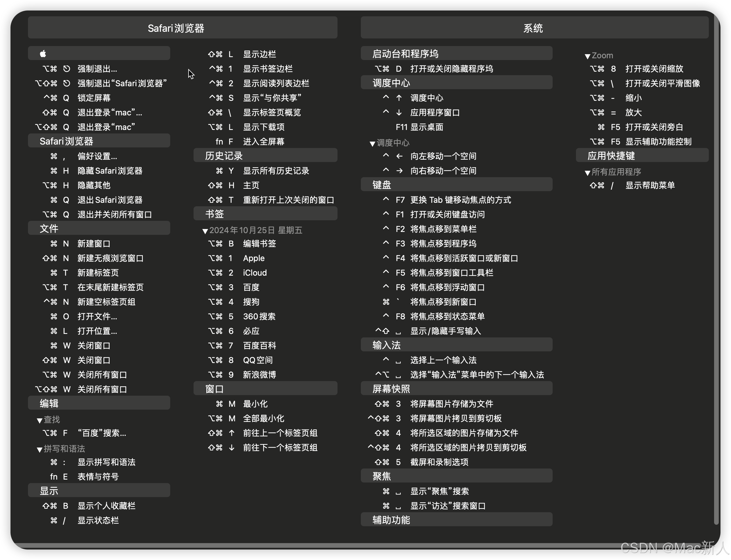Image resolution: width=731 pixels, height=560 pixels.
Task: Click the power icon beside 强制退出…
Action: tap(67, 69)
